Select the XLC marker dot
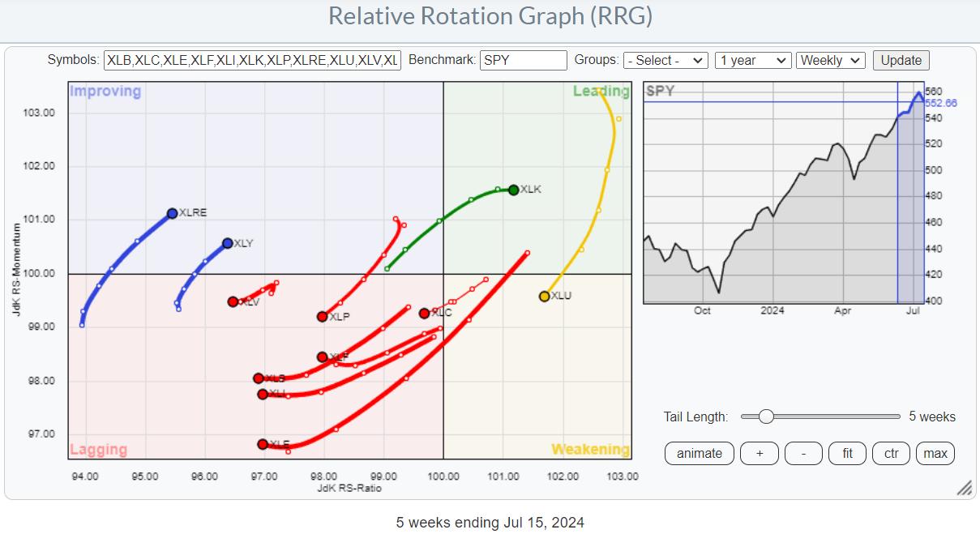The image size is (980, 534). (424, 313)
